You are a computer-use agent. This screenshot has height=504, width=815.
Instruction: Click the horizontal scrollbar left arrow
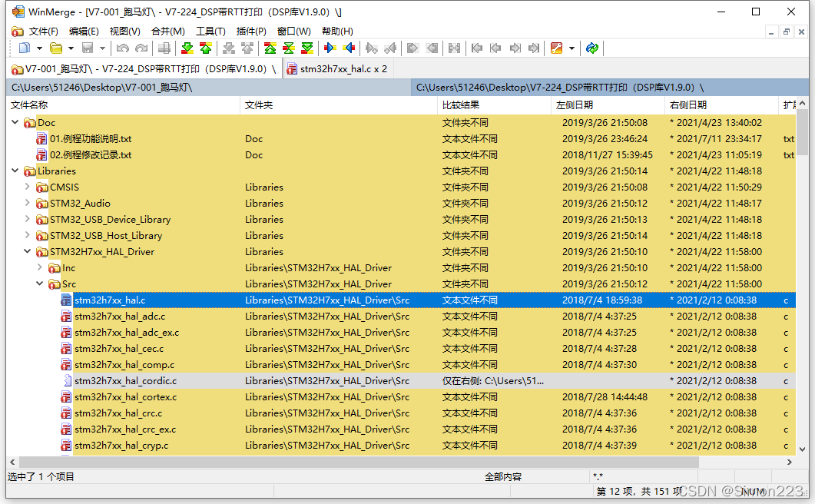point(13,462)
